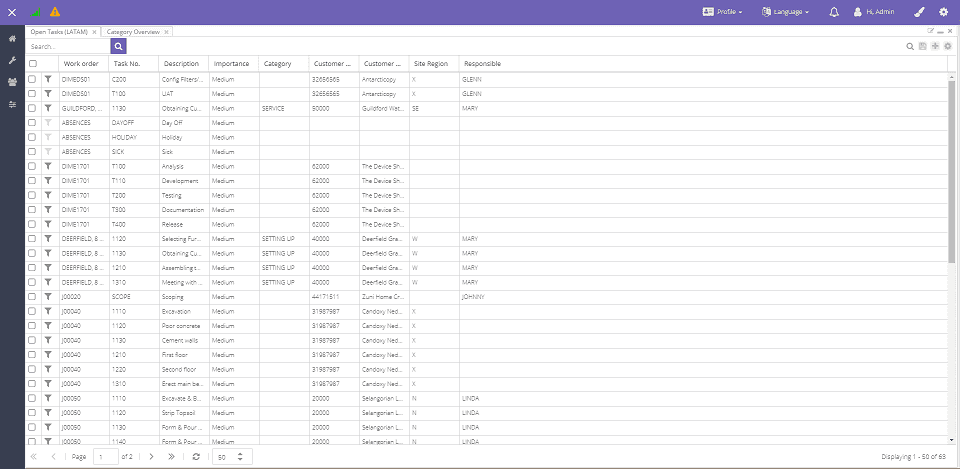Image resolution: width=960 pixels, height=469 pixels.
Task: Open notifications bell icon
Action: pyautogui.click(x=834, y=12)
